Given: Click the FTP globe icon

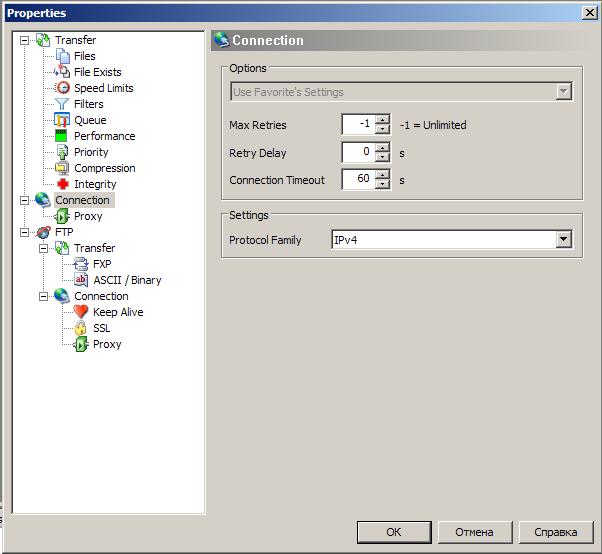Looking at the screenshot, I should click(43, 232).
